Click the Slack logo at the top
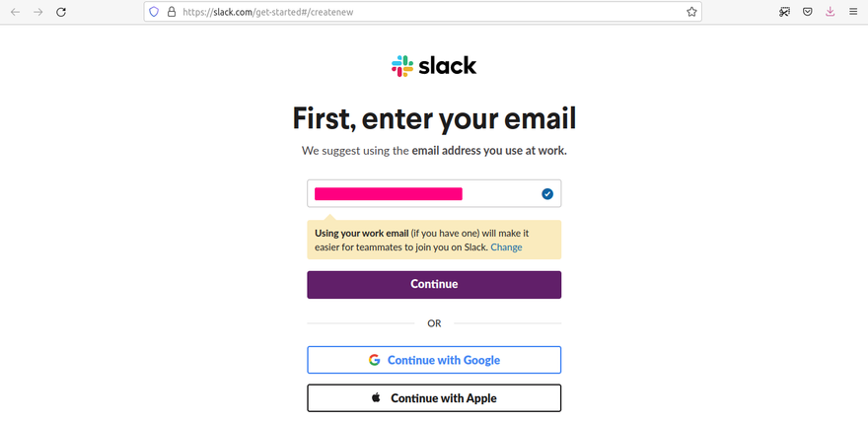This screenshot has width=868, height=421. [434, 66]
